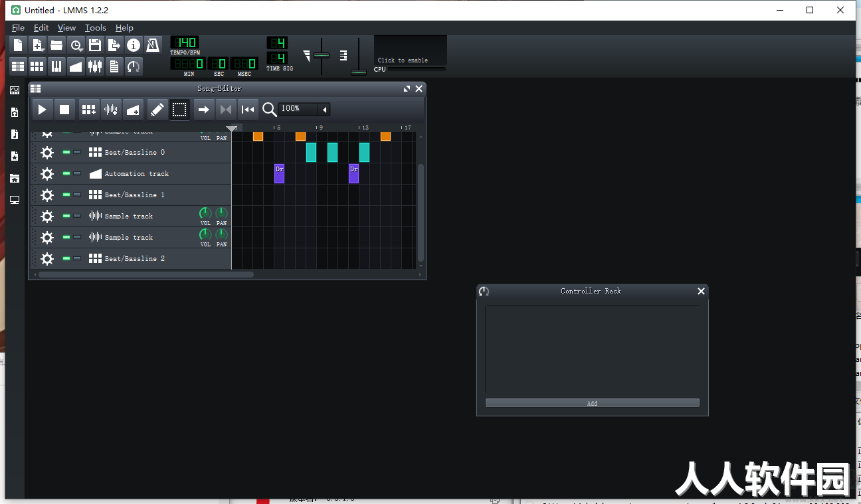Image resolution: width=861 pixels, height=504 pixels.
Task: Open the Automation Editor from main toolbar
Action: pyautogui.click(x=76, y=66)
